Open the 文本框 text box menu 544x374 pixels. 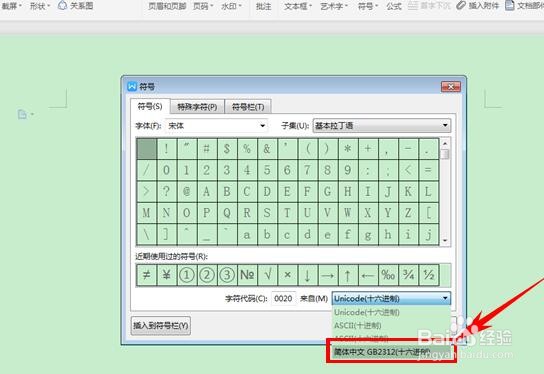pyautogui.click(x=298, y=6)
